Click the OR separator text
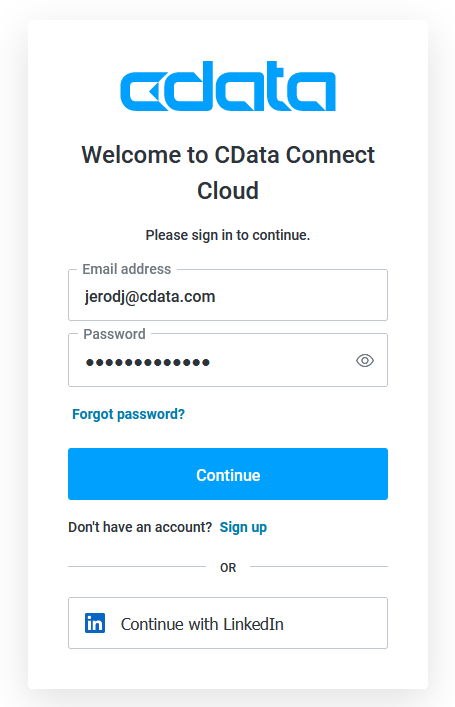 click(228, 567)
